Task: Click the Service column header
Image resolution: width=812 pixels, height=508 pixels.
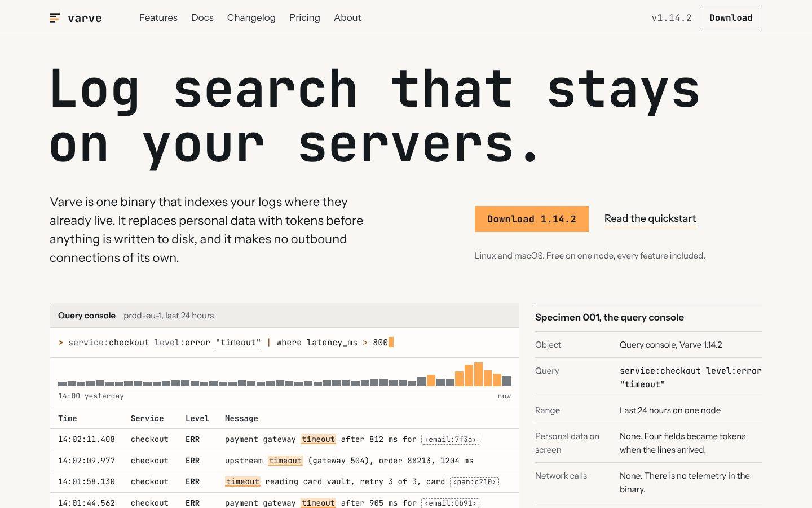Action: point(147,418)
